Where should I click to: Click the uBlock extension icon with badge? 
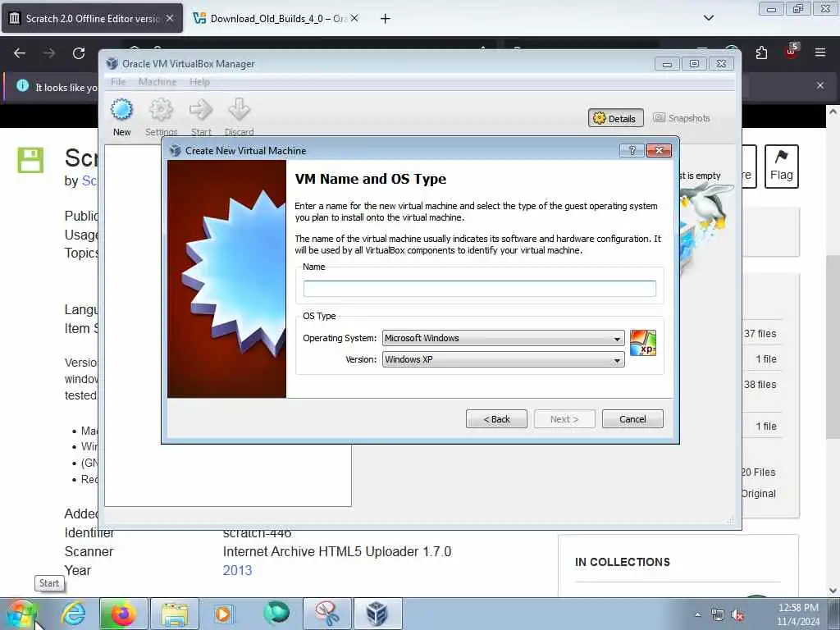[x=792, y=52]
